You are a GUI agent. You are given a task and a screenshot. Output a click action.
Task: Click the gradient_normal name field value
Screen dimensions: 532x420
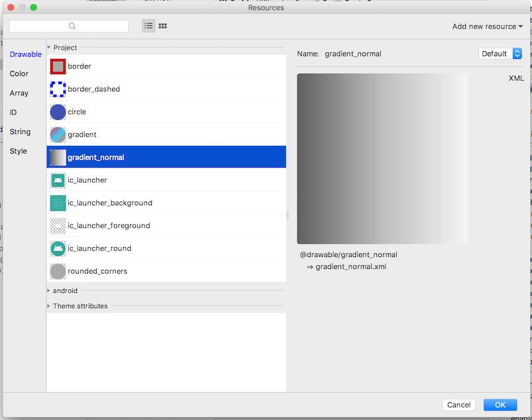pyautogui.click(x=353, y=54)
